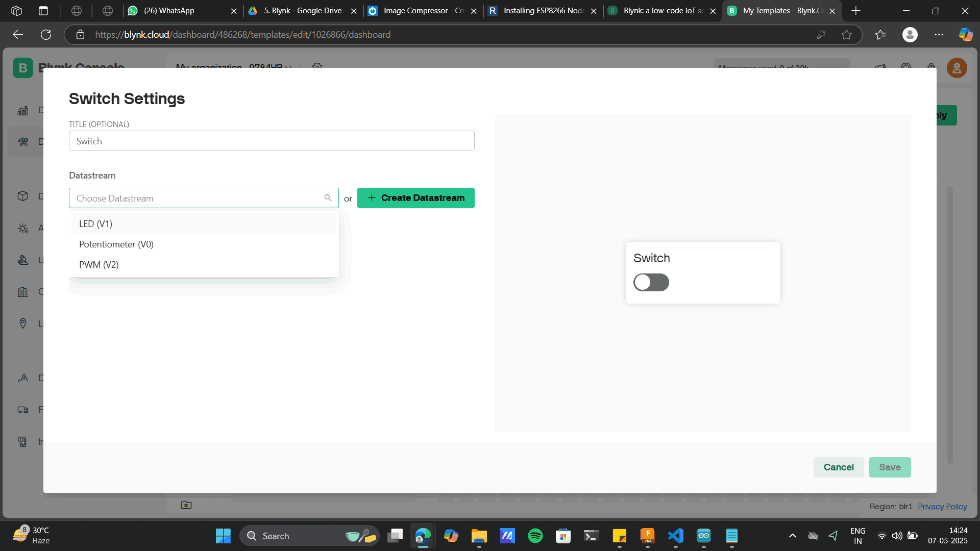Cancel the Switch Settings dialog
Viewport: 980px width, 551px height.
(x=839, y=467)
